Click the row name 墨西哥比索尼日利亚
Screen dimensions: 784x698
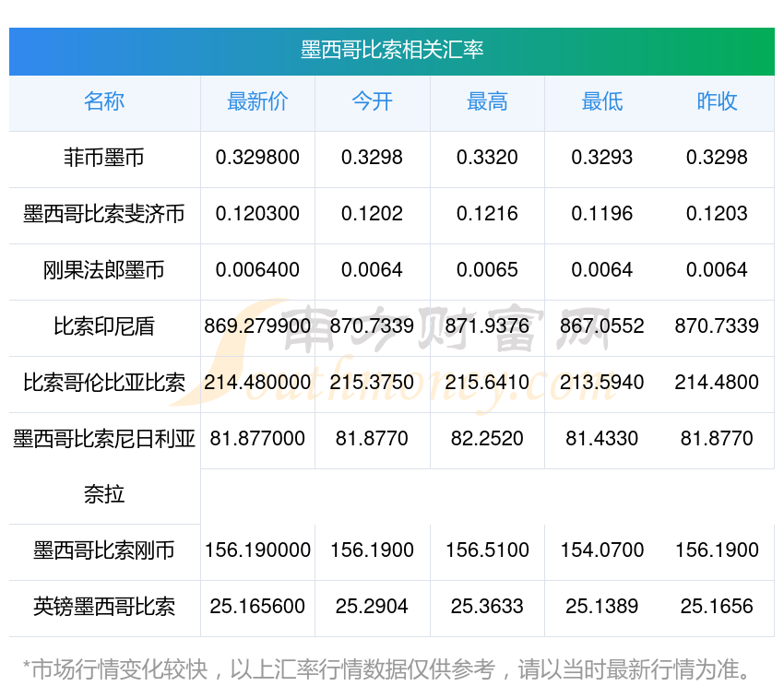[104, 439]
